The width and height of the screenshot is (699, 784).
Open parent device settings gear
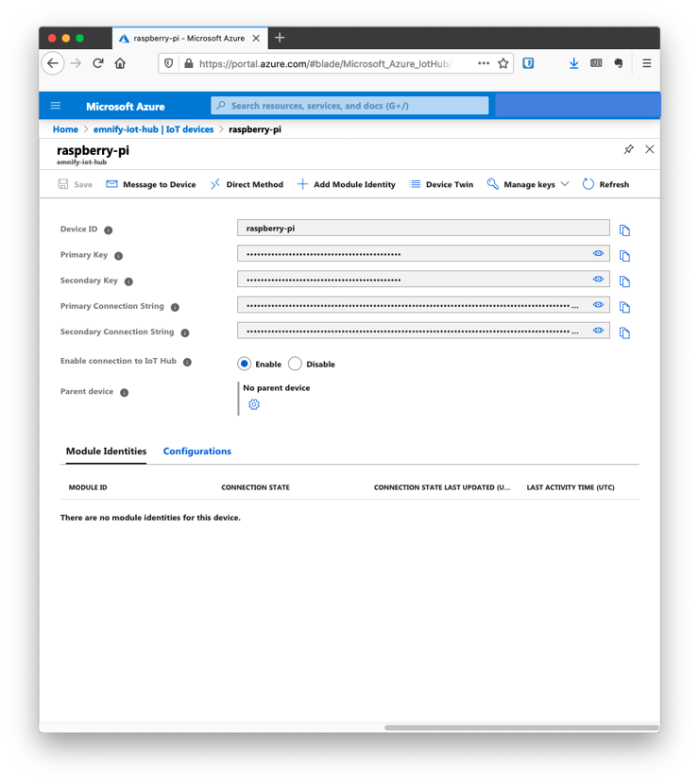254,404
